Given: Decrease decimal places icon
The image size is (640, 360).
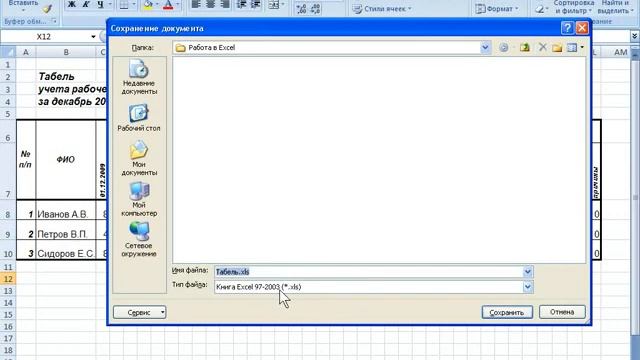Looking at the screenshot, I should pos(315,9).
